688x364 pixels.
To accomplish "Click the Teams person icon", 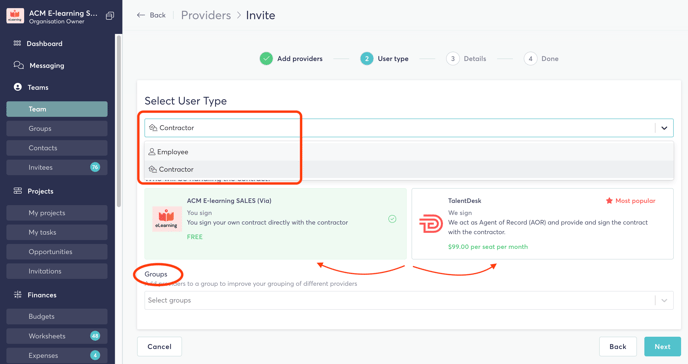I will click(18, 87).
